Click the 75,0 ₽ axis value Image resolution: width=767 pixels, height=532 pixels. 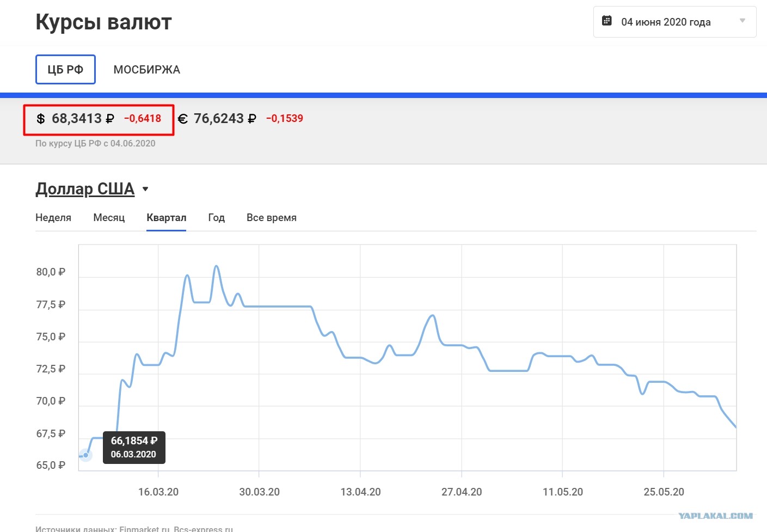coord(51,337)
